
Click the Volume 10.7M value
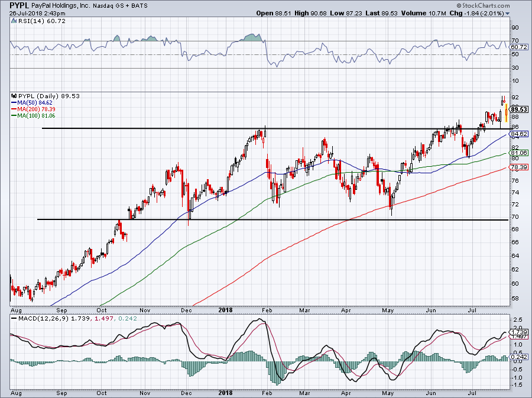423,13
